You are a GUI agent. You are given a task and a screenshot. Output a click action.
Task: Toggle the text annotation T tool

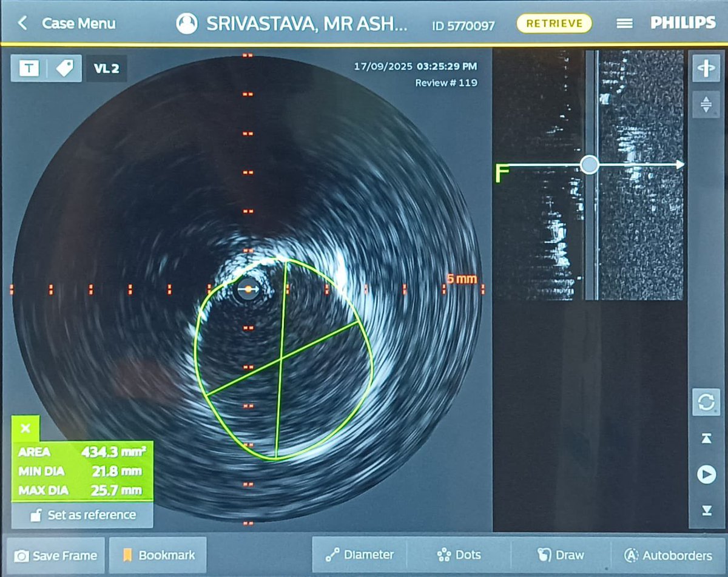click(x=29, y=69)
